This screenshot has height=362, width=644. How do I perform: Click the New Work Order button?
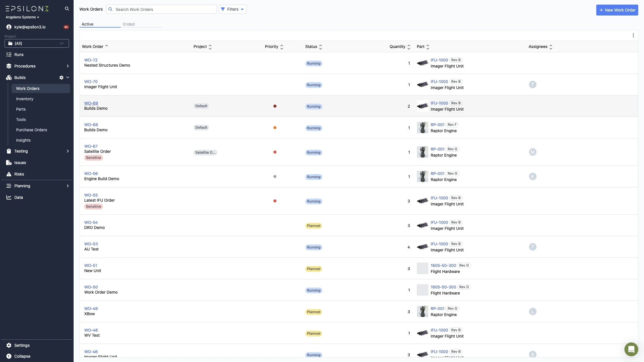(617, 10)
